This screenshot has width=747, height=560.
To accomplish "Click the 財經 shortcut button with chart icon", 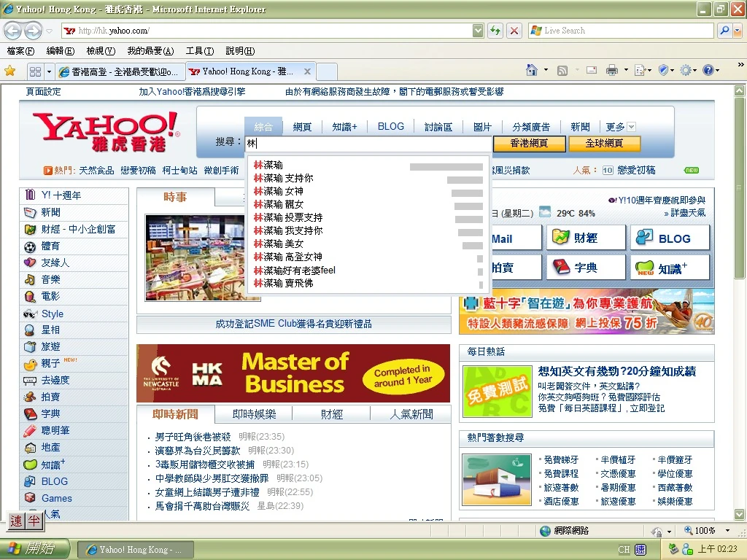I will click(x=586, y=238).
